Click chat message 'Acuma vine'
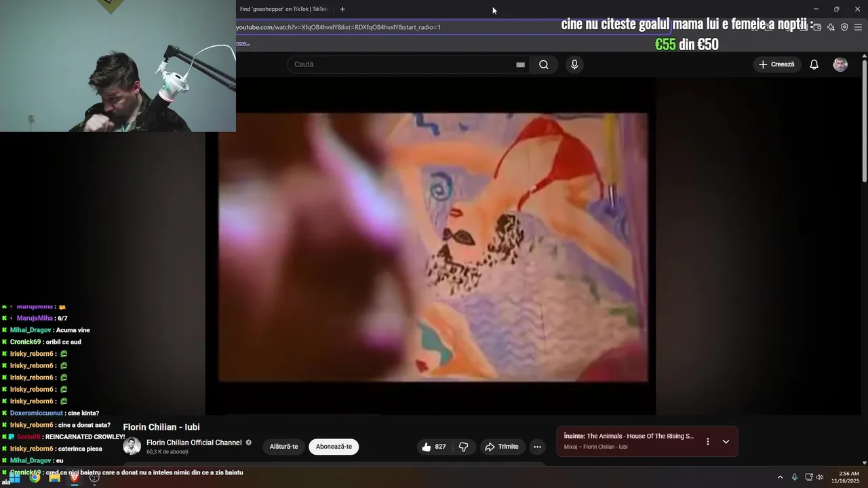The width and height of the screenshot is (868, 488). 73,330
